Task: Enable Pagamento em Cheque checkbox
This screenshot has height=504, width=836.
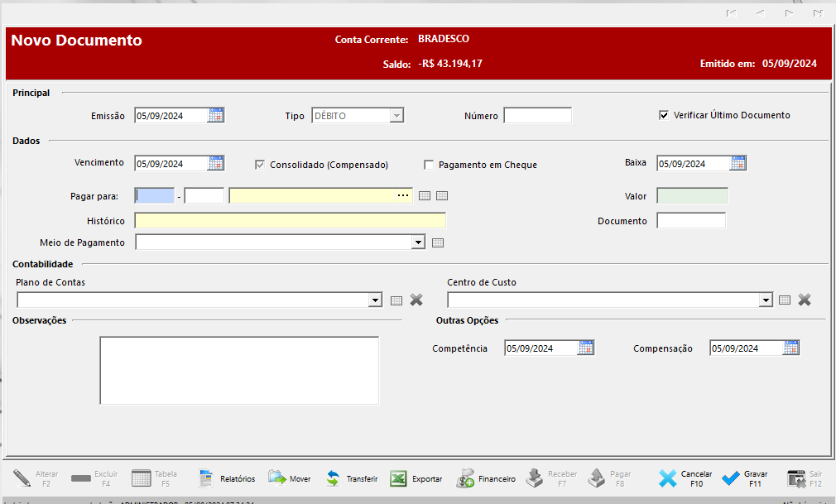Action: [429, 165]
